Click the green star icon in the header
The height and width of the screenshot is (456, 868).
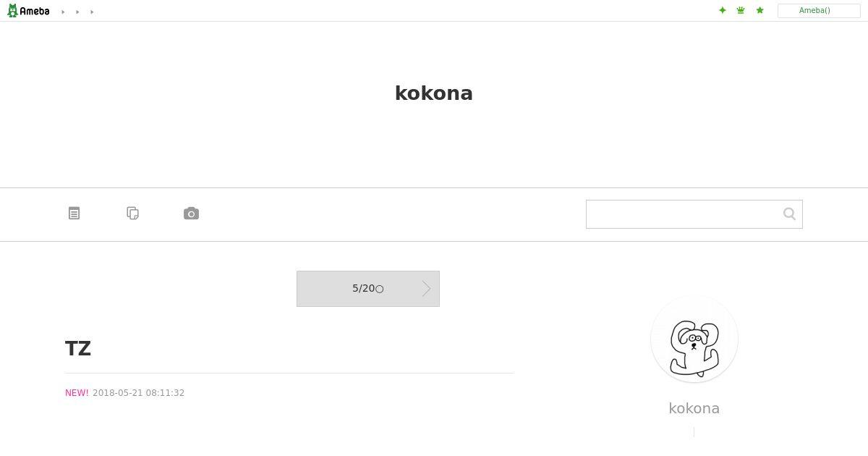[759, 10]
